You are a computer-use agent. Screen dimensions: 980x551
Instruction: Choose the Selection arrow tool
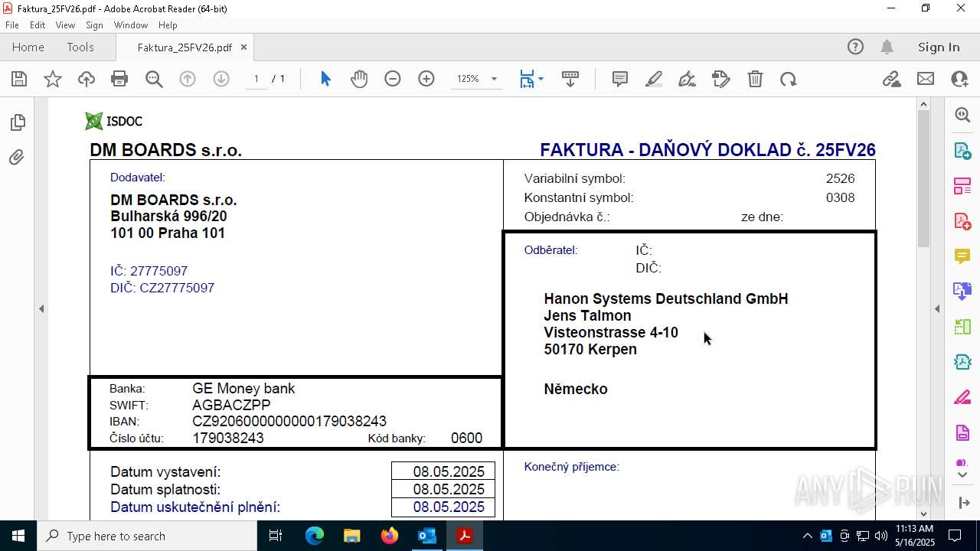pyautogui.click(x=325, y=79)
